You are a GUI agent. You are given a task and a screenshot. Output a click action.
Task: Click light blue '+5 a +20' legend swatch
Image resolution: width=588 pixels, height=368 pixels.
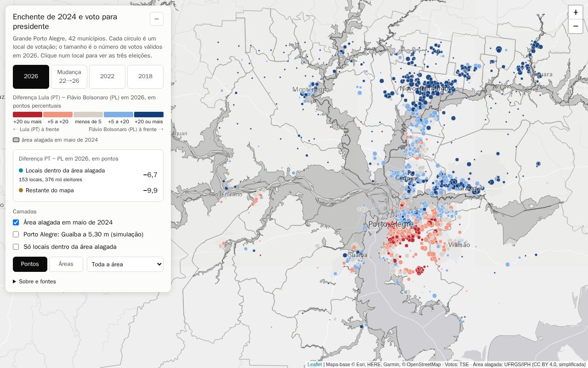(x=119, y=115)
